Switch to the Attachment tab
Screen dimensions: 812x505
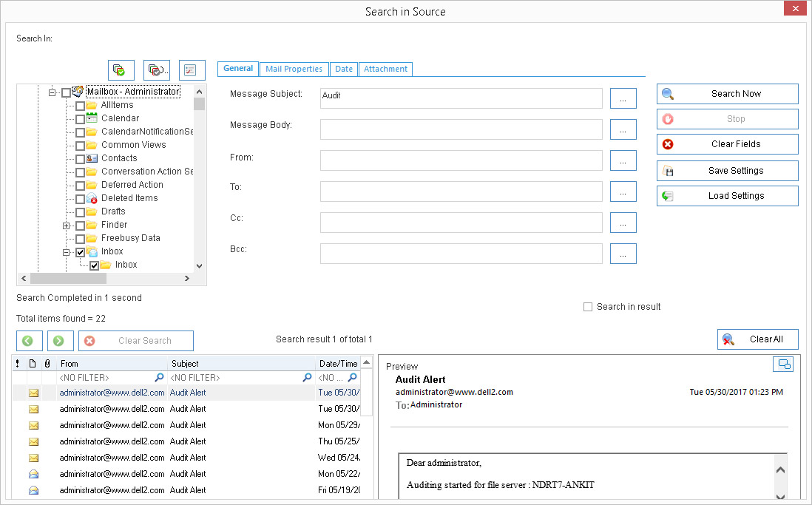(x=385, y=69)
